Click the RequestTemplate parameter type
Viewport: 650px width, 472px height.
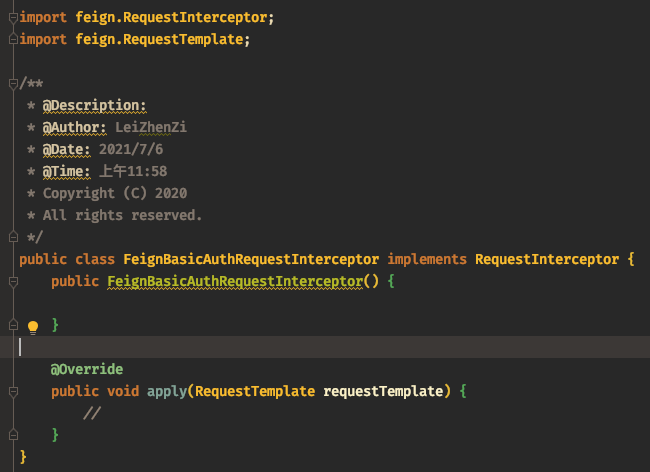pos(255,391)
